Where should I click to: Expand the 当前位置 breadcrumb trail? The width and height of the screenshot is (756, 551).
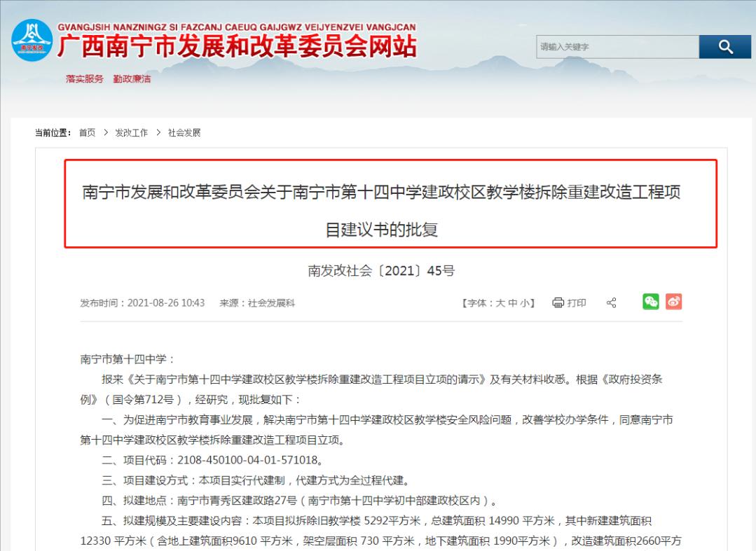click(x=53, y=132)
